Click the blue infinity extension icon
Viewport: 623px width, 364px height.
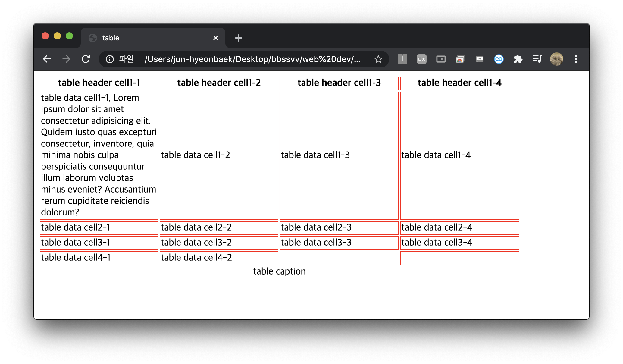499,59
